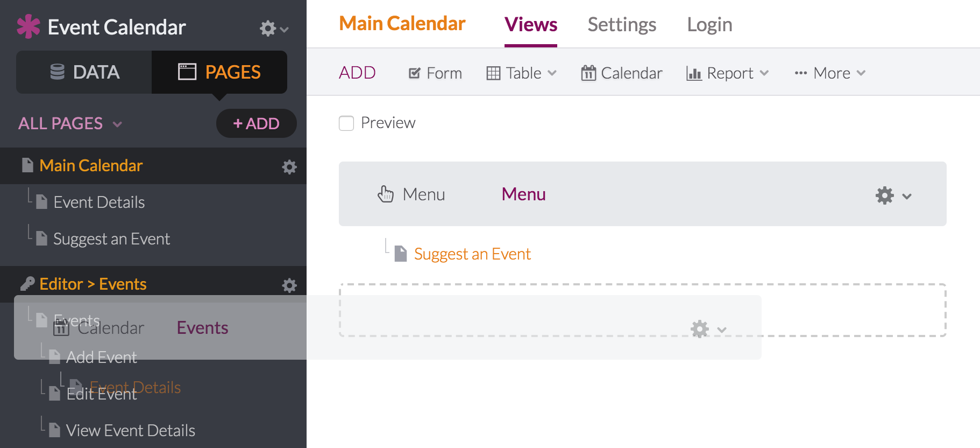Open app settings gear beside Event Calendar
Screen dimensions: 980x448
[274, 28]
